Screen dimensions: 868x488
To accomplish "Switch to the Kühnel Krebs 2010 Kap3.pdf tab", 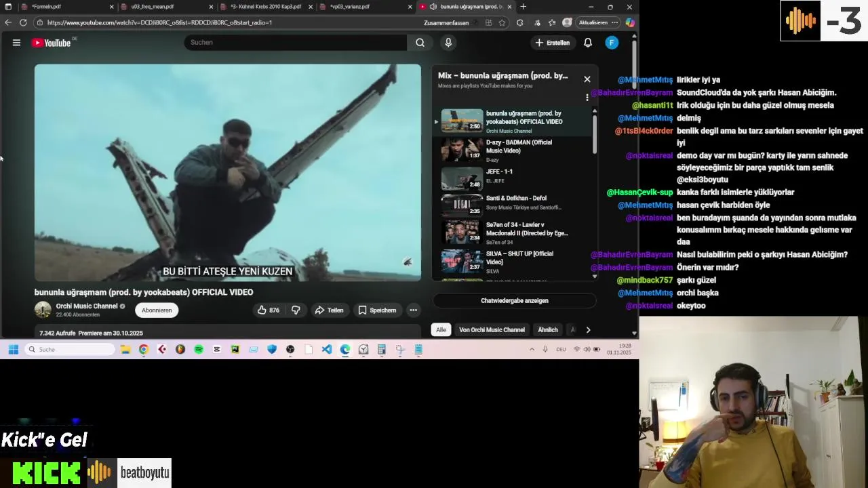I will tap(266, 7).
